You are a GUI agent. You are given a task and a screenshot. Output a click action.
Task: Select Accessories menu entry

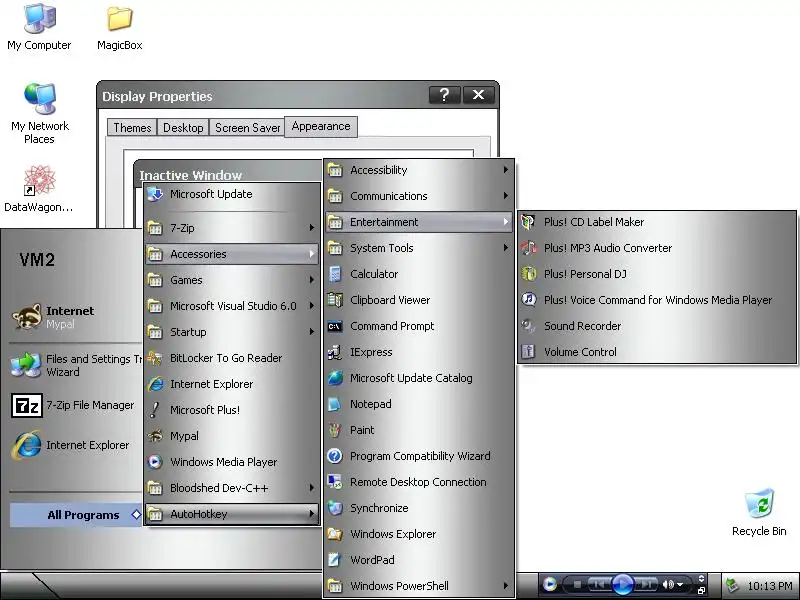pyautogui.click(x=232, y=254)
